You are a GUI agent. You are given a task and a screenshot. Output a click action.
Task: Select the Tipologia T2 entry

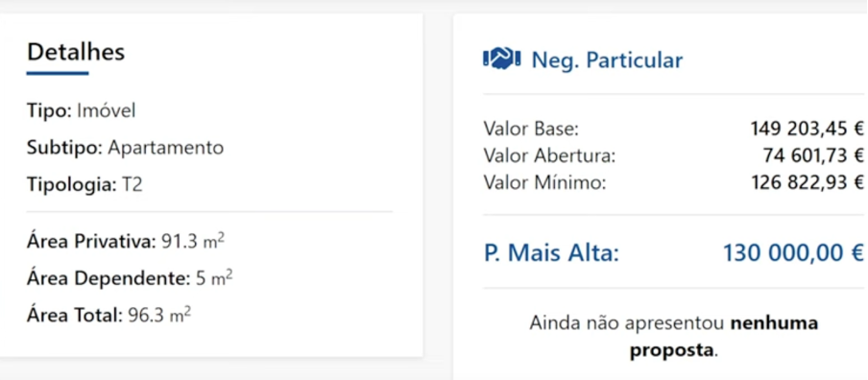(84, 184)
